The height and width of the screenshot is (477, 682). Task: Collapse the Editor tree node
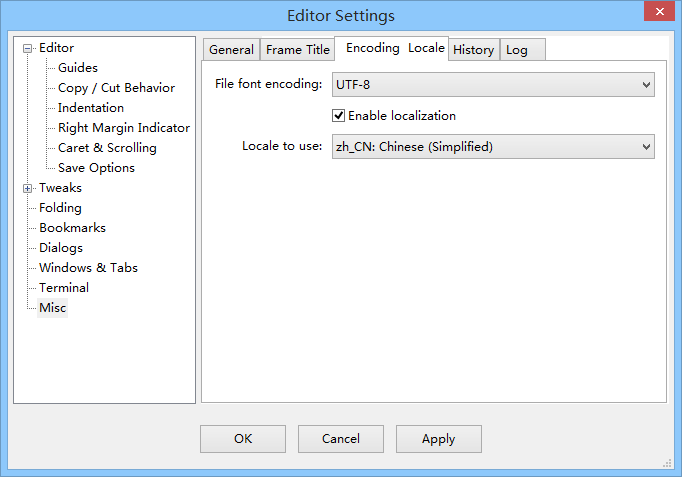[x=28, y=48]
